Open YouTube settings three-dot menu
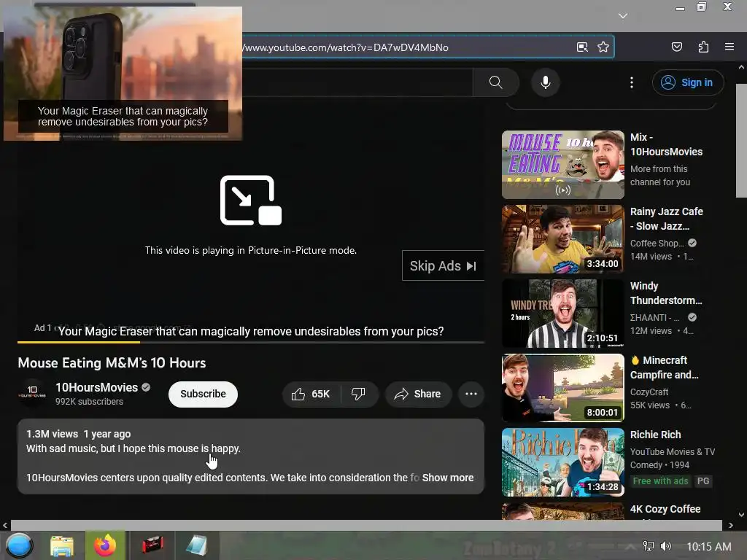747x560 pixels. tap(632, 82)
